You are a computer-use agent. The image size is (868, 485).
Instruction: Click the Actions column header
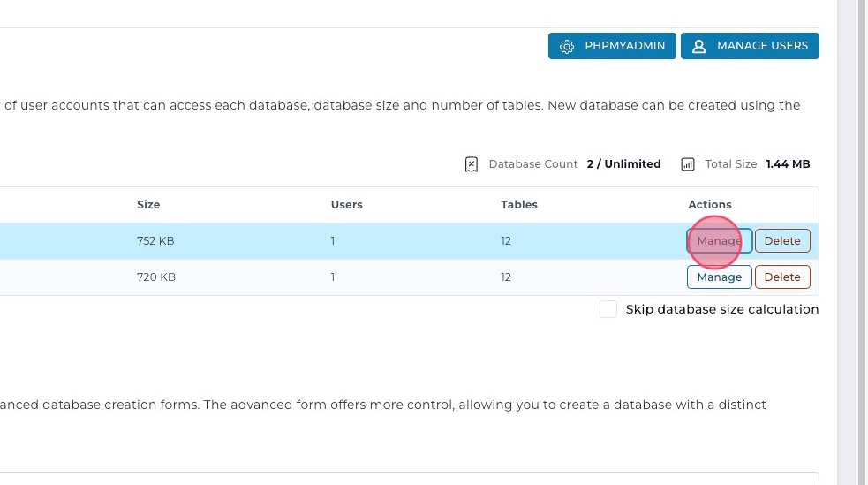pos(710,205)
